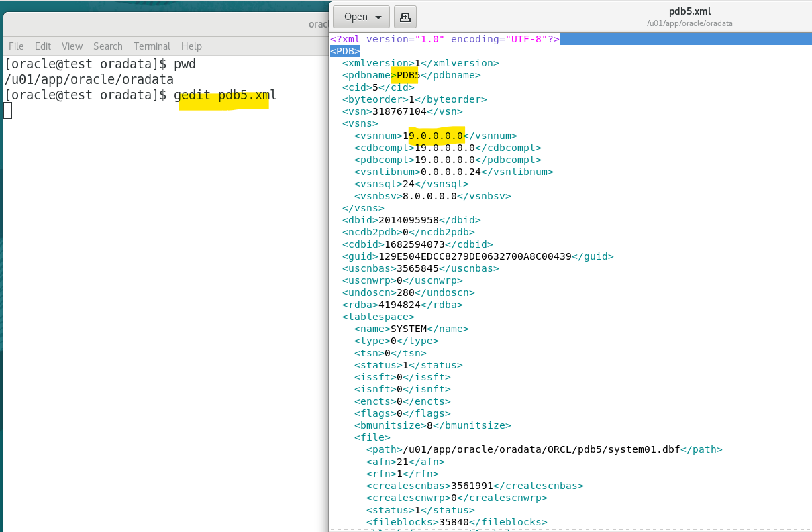This screenshot has width=812, height=532.
Task: Click the opening <file> tag line
Action: 372,437
